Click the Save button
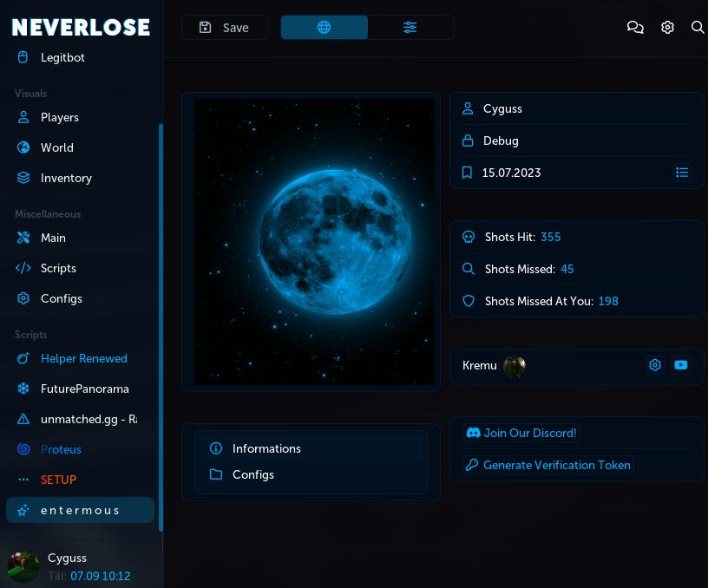Screen dimensions: 708x588 coord(224,27)
